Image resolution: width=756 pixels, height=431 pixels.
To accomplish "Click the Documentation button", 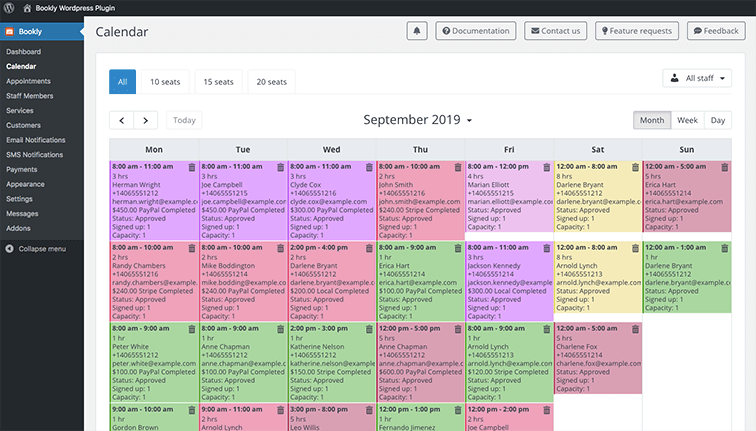I will coord(476,31).
